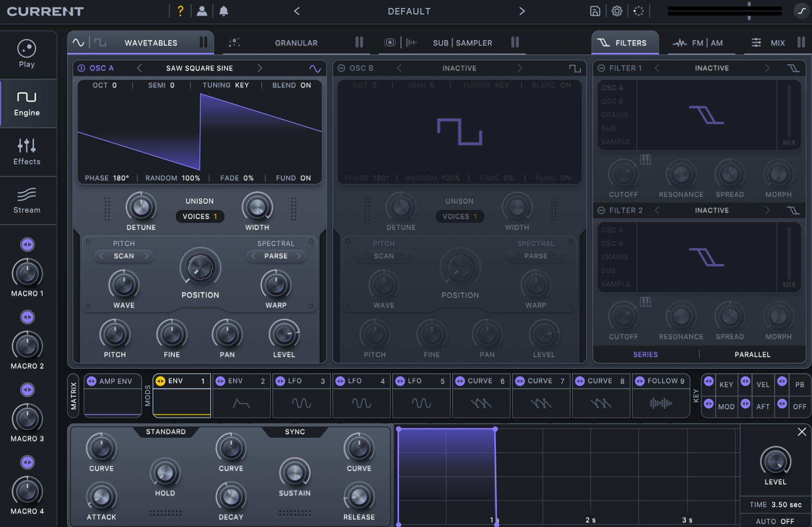The height and width of the screenshot is (527, 812).
Task: Open the user account icon
Action: (202, 11)
